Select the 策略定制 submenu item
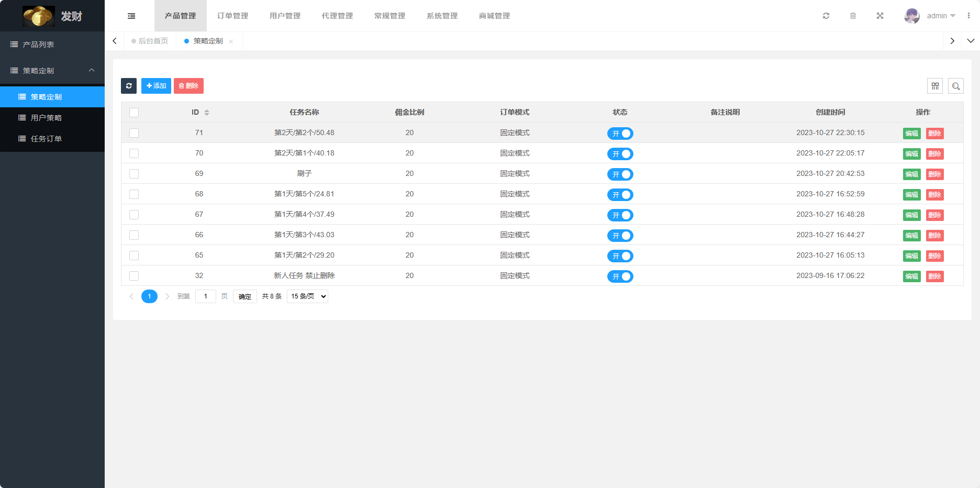This screenshot has width=980, height=488. [x=52, y=97]
